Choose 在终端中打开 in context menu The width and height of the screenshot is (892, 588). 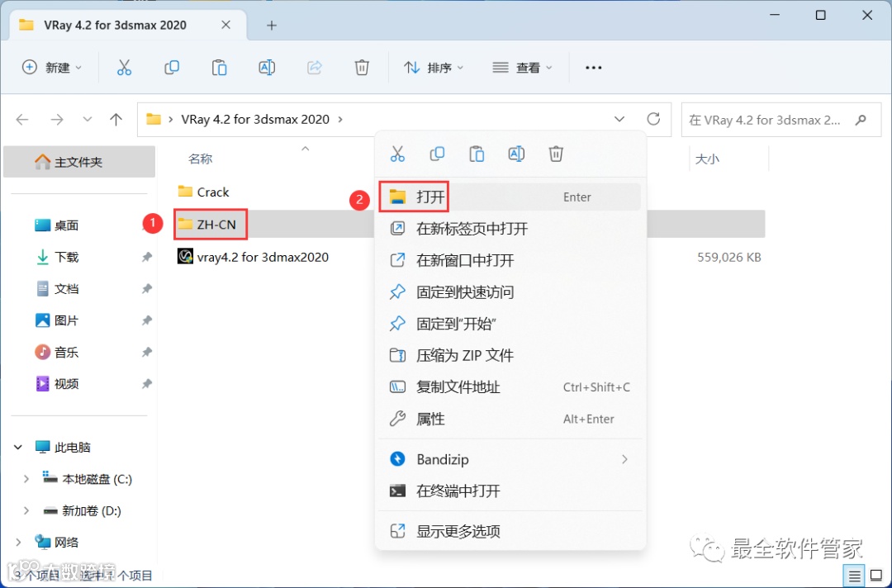[x=510, y=491]
